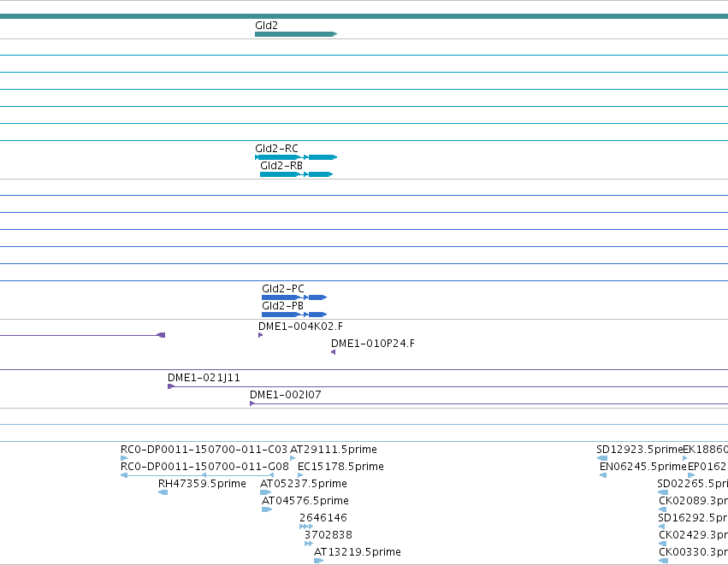This screenshot has width=728, height=565.
Task: Click the Gld2 gene feature bar
Action: point(296,34)
